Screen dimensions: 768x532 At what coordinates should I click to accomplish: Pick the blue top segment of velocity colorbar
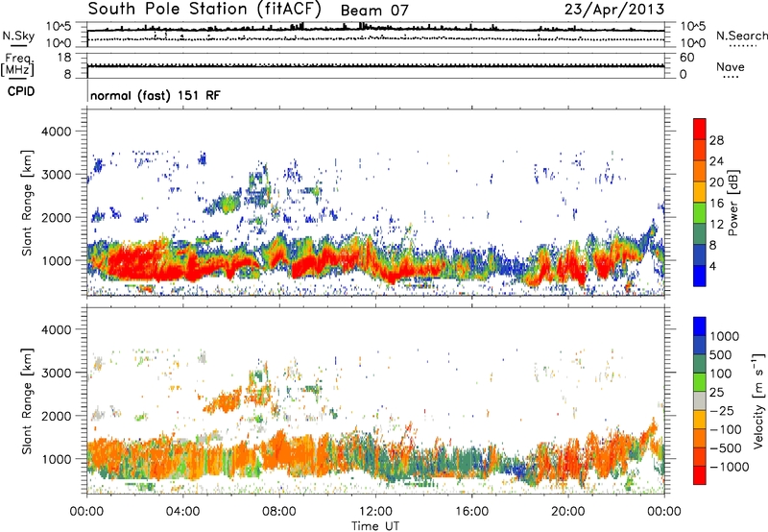pyautogui.click(x=700, y=326)
